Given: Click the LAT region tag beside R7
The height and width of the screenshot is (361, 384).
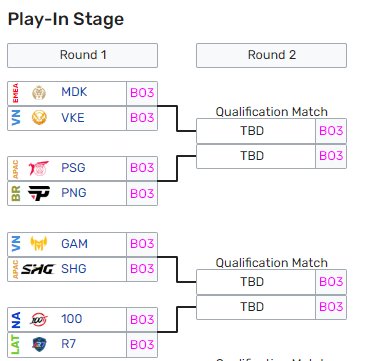Looking at the screenshot, I should click(15, 345).
